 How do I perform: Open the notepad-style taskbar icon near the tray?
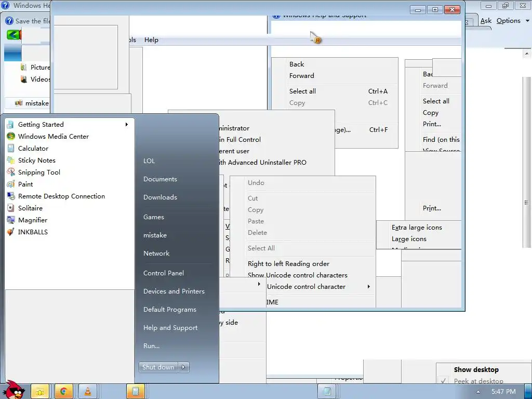(x=327, y=392)
